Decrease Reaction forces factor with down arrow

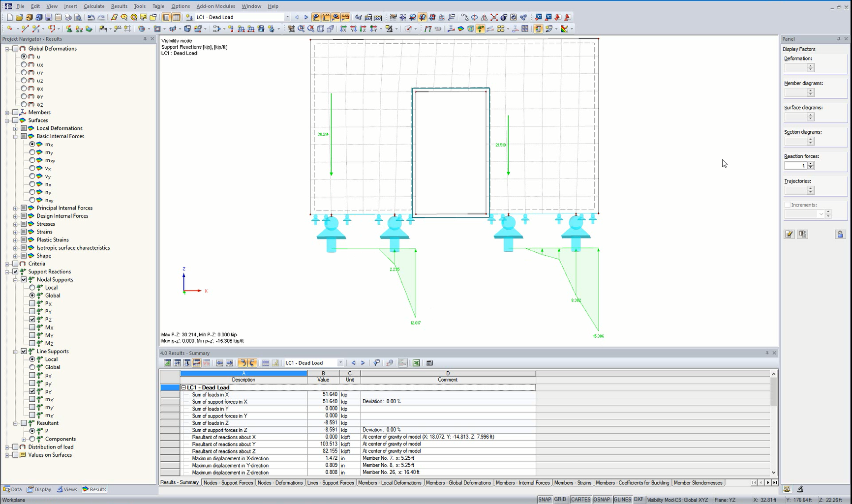(x=811, y=168)
